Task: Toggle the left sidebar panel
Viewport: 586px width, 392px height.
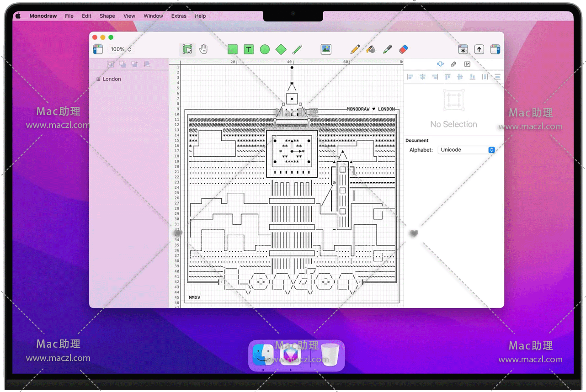Action: (x=98, y=49)
